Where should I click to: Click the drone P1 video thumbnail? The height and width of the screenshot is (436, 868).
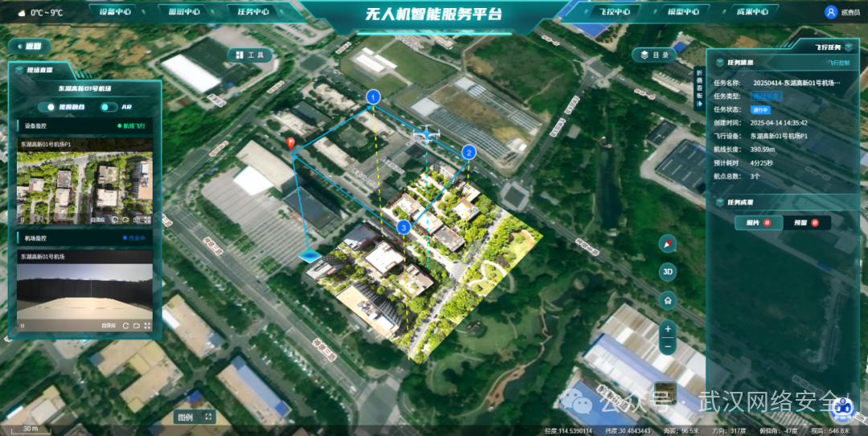click(x=84, y=182)
